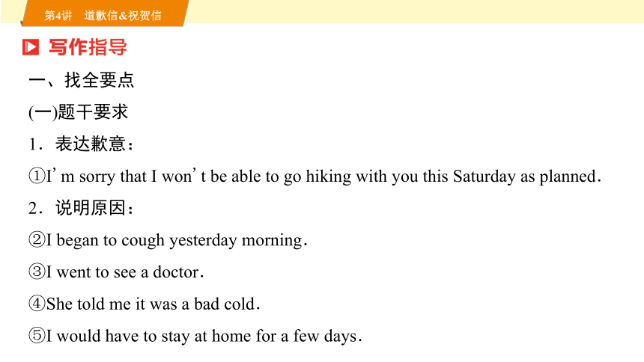644x362 pixels.
Task: Click the sentence about hiking this Saturday
Action: 323,176
